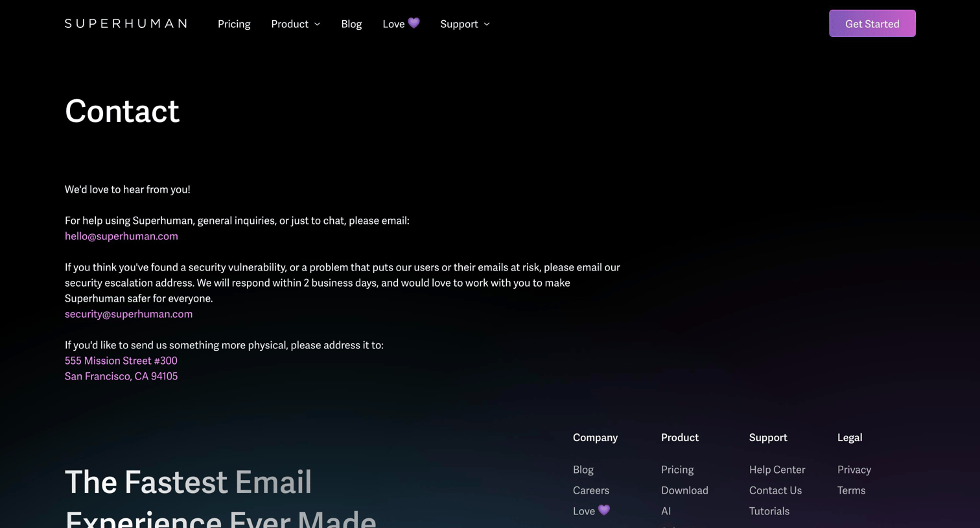The height and width of the screenshot is (528, 980).
Task: Open Pricing in the top navigation bar
Action: tap(234, 24)
